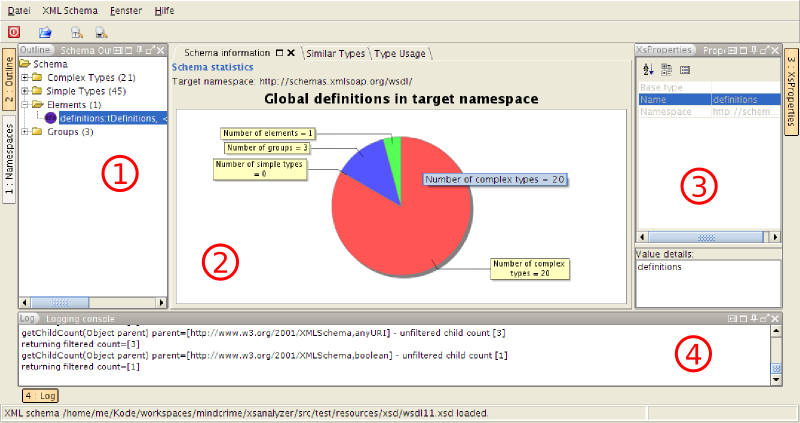Click the open file folder icon
800x423 pixels.
click(x=45, y=32)
